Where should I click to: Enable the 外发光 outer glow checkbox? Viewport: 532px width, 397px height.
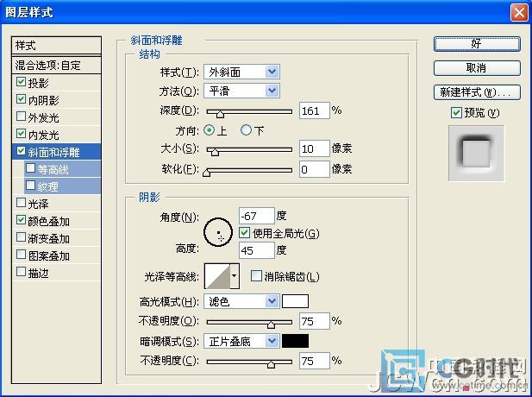pyautogui.click(x=21, y=117)
